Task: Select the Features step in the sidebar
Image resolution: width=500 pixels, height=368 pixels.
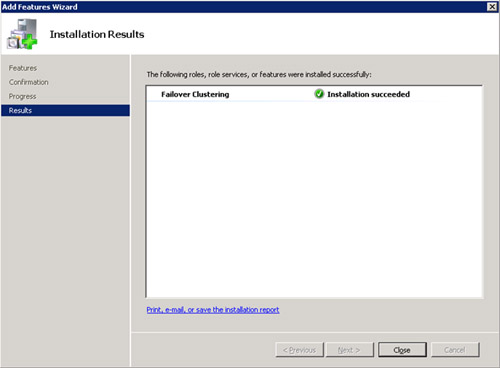Action: pyautogui.click(x=23, y=68)
